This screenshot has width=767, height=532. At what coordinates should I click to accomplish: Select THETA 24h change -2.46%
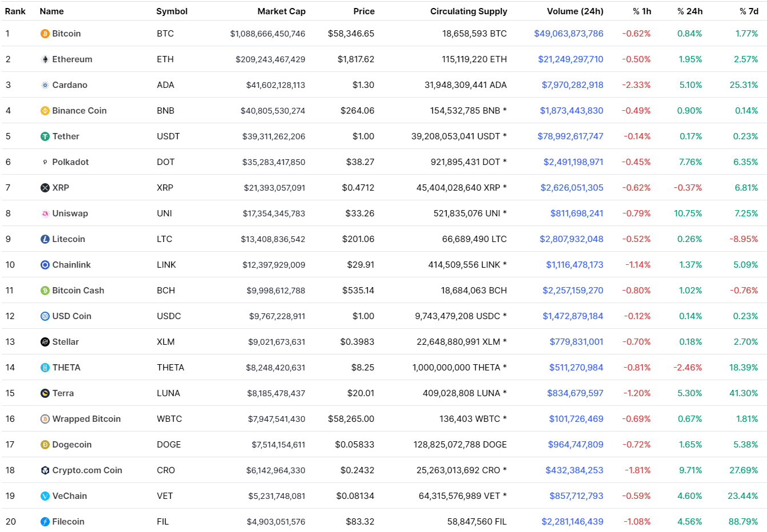click(x=688, y=368)
